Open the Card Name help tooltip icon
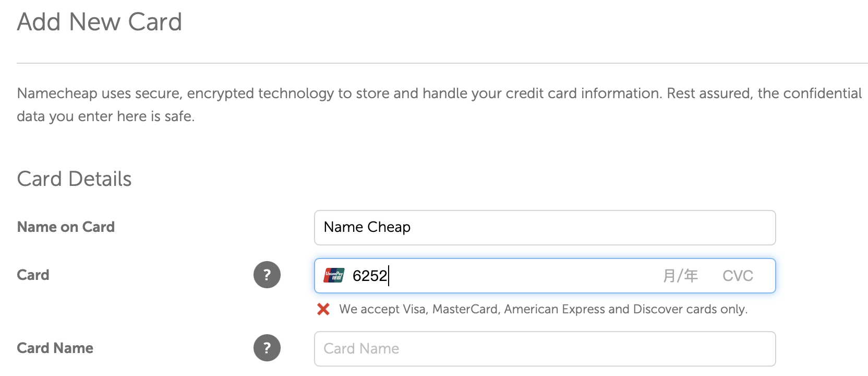Screen dimensions: 868x376 (x=267, y=348)
